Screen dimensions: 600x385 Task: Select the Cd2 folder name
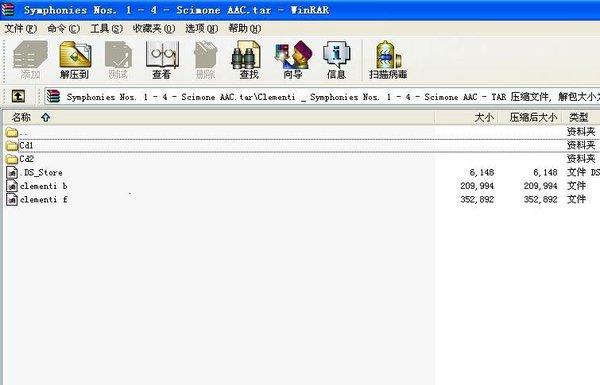pos(26,159)
